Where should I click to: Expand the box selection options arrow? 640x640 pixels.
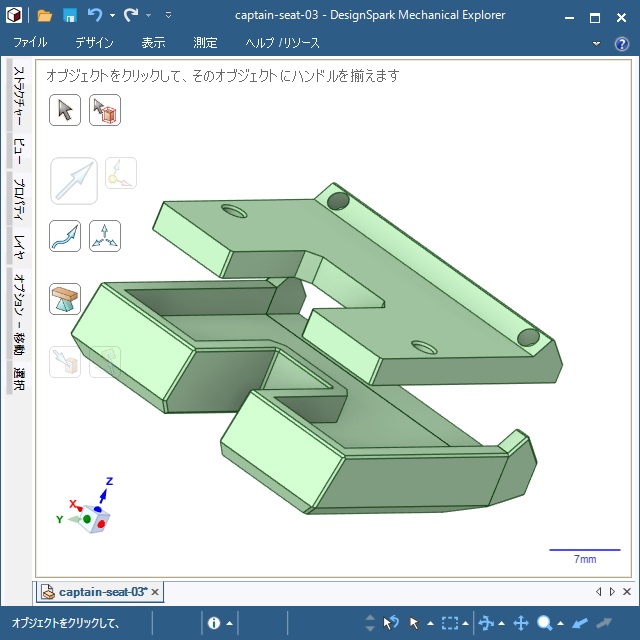pos(465,623)
